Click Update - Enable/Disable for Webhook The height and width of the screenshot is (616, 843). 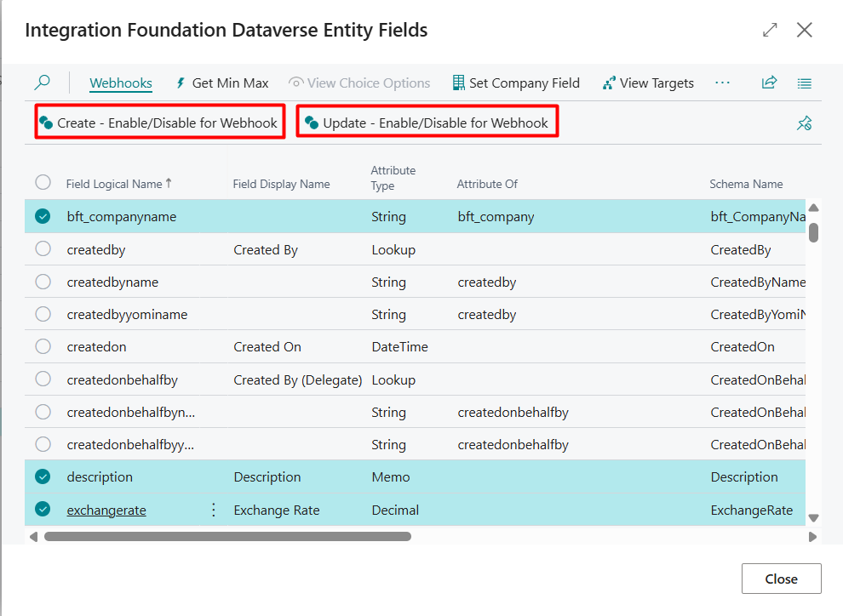pyautogui.click(x=427, y=123)
